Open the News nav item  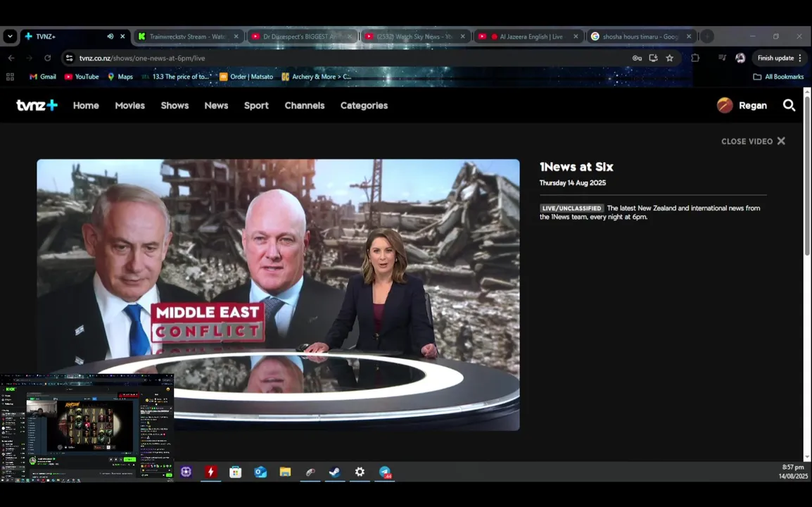coord(216,105)
